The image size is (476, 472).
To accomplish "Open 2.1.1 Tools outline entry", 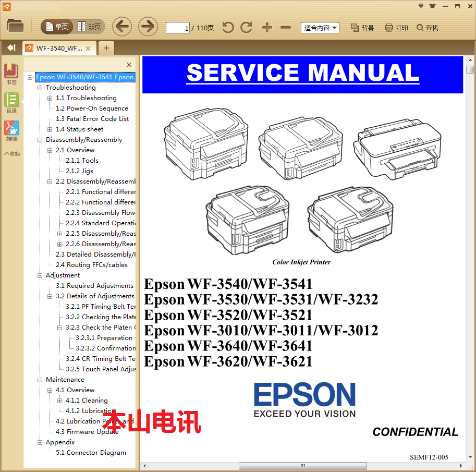I will (x=82, y=160).
